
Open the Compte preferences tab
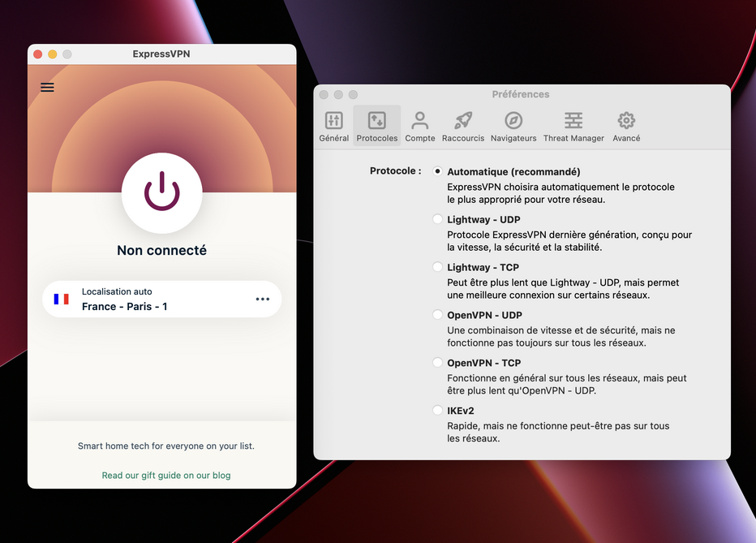[x=420, y=127]
